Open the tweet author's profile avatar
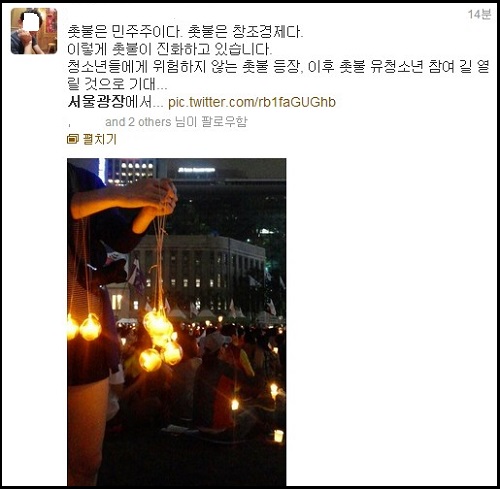This screenshot has height=489, width=500. pyautogui.click(x=34, y=31)
